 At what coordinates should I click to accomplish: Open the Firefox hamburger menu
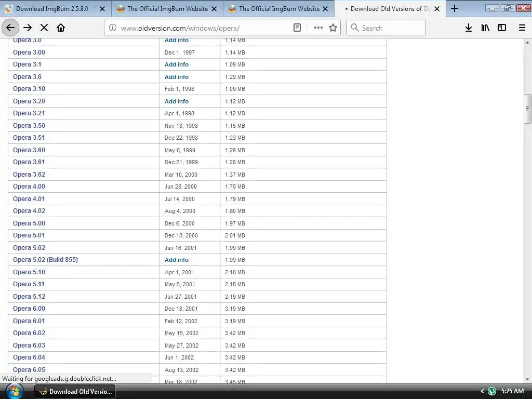click(x=522, y=28)
